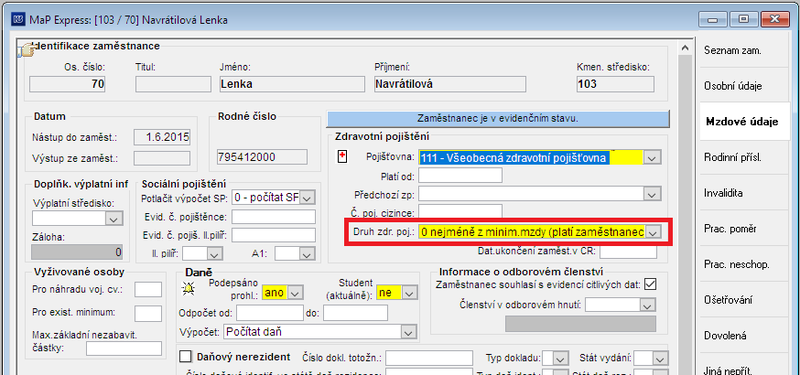Expand the Předchozí zp dropdown
This screenshot has height=375, width=800.
click(652, 194)
